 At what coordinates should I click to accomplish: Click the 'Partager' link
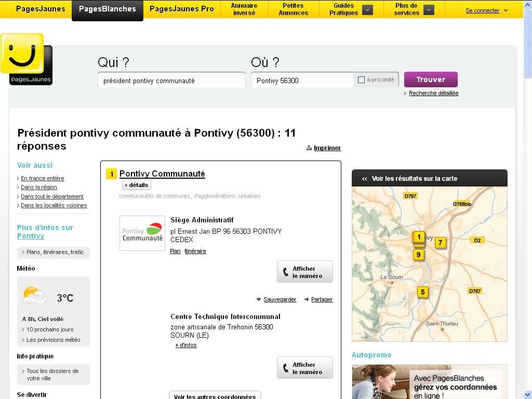[322, 299]
